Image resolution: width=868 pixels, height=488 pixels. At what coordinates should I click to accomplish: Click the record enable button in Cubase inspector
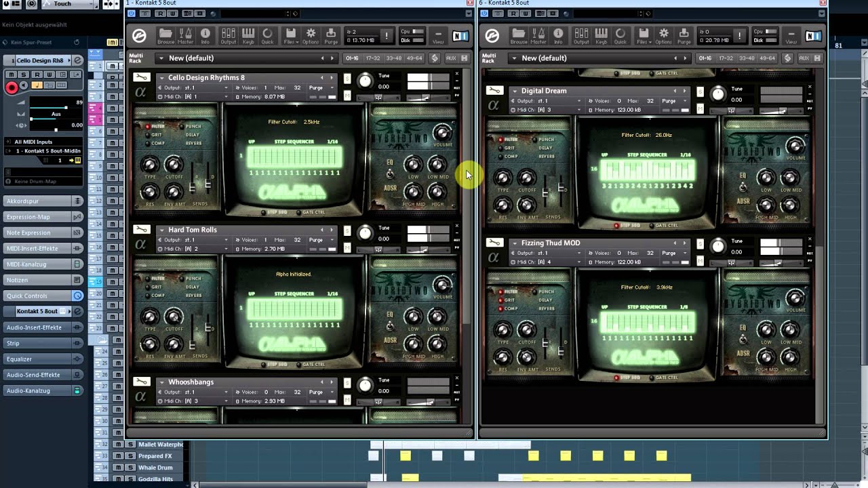click(12, 87)
